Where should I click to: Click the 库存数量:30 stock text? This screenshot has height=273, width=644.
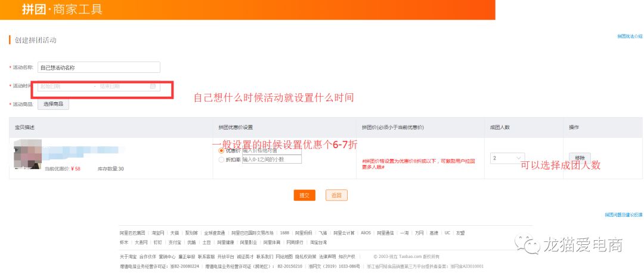click(x=111, y=169)
